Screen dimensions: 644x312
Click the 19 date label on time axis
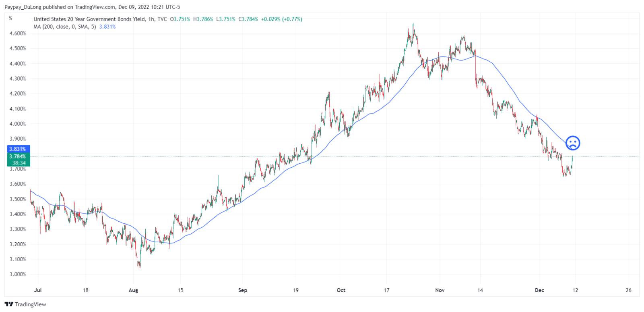[296, 290]
